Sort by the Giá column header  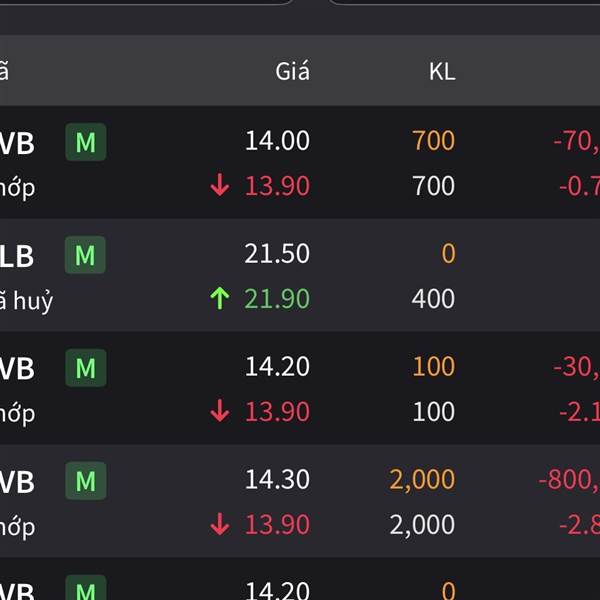pyautogui.click(x=292, y=71)
